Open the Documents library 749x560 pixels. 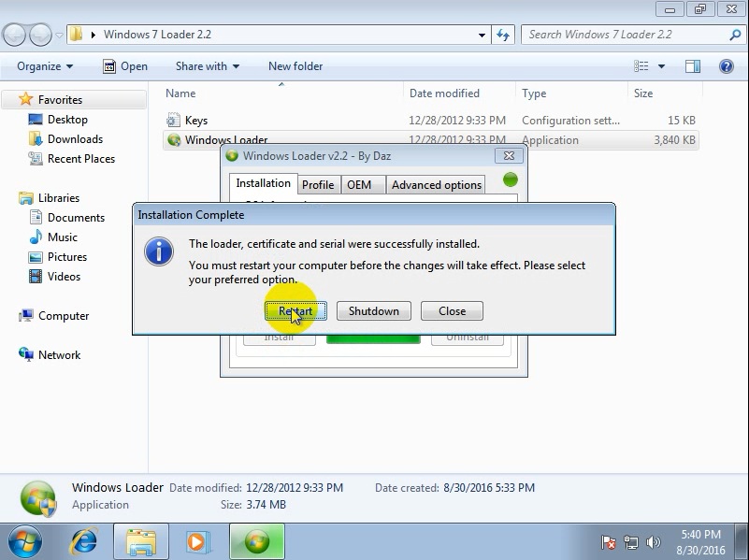pyautogui.click(x=76, y=217)
